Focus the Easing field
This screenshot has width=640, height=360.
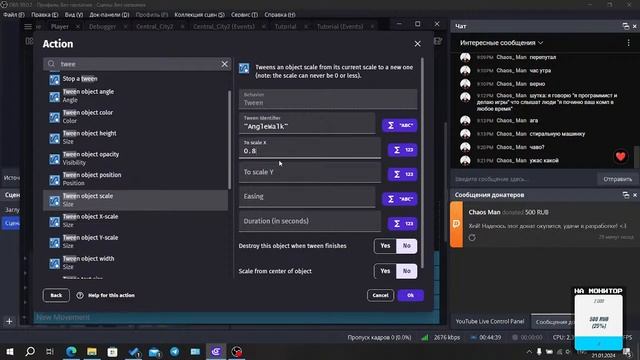click(307, 197)
